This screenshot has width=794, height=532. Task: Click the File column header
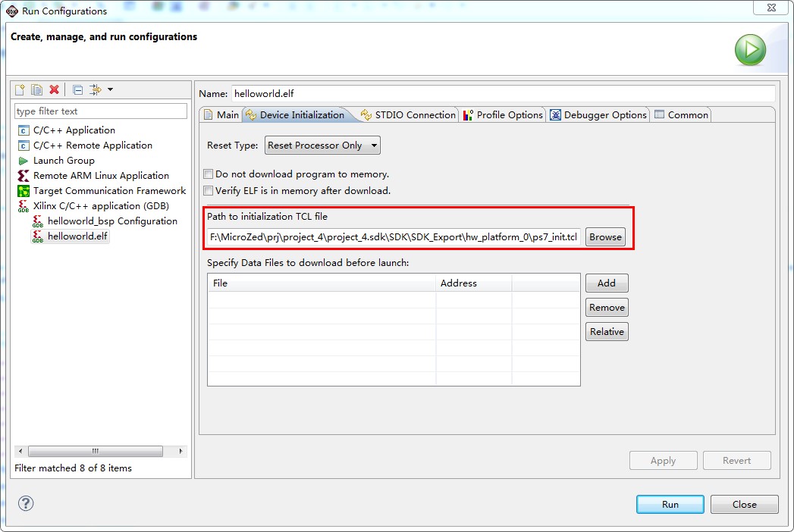coord(322,283)
